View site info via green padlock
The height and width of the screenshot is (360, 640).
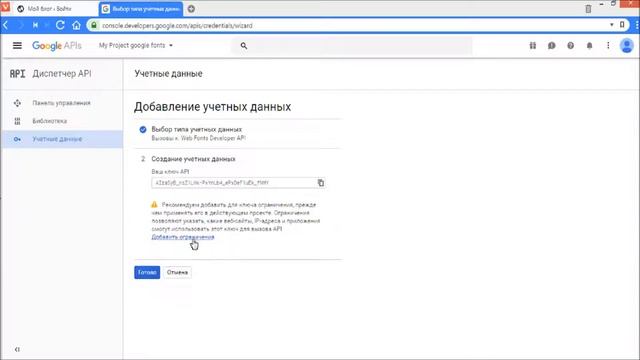pos(94,25)
